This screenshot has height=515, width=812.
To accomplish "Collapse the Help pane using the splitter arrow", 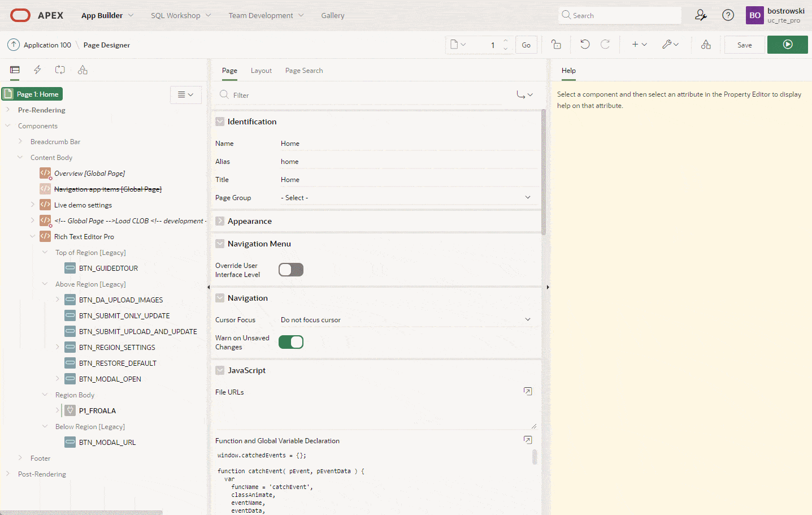I will 548,287.
